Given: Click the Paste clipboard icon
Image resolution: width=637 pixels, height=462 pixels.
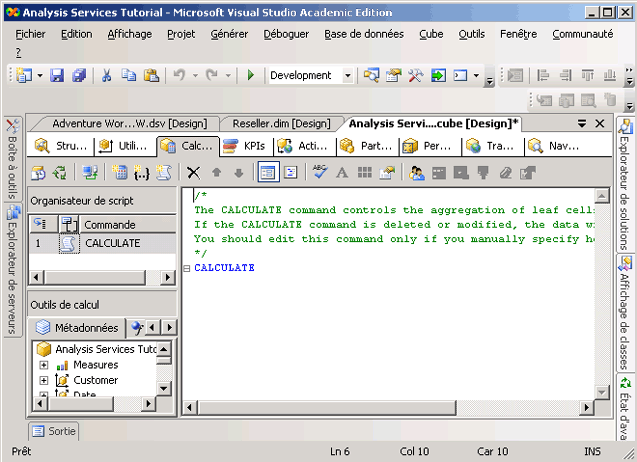Looking at the screenshot, I should [151, 75].
